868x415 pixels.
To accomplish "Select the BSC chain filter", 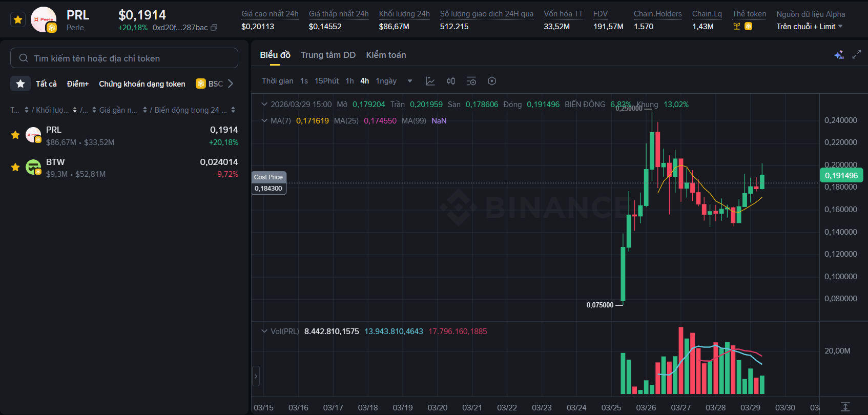I will click(209, 84).
